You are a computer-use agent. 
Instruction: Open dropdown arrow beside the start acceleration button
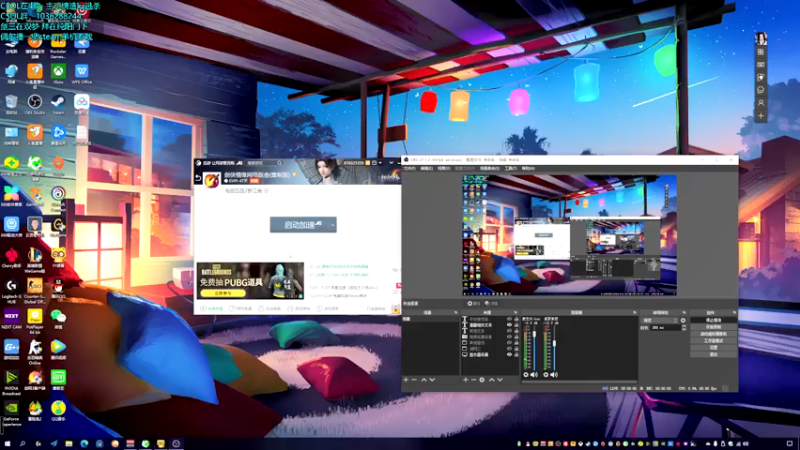[x=333, y=225]
